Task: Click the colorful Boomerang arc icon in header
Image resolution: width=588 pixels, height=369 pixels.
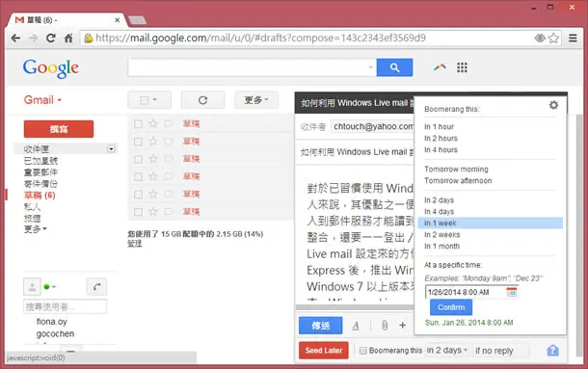Action: click(x=440, y=67)
